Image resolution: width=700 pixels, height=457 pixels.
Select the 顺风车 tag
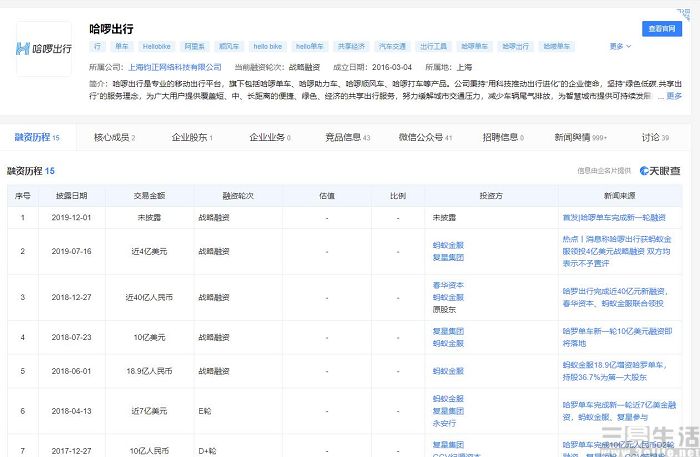(229, 46)
